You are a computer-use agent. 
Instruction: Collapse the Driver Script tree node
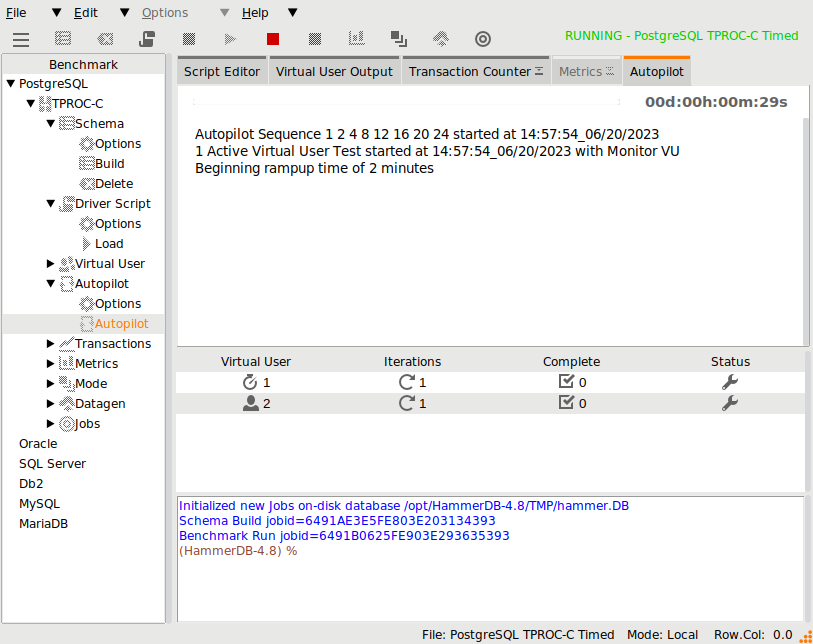[50, 203]
